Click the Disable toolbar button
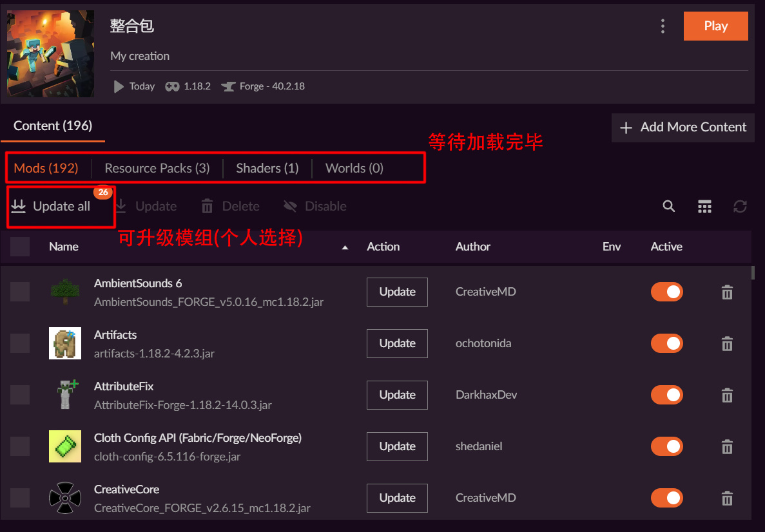The image size is (765, 532). [x=315, y=206]
